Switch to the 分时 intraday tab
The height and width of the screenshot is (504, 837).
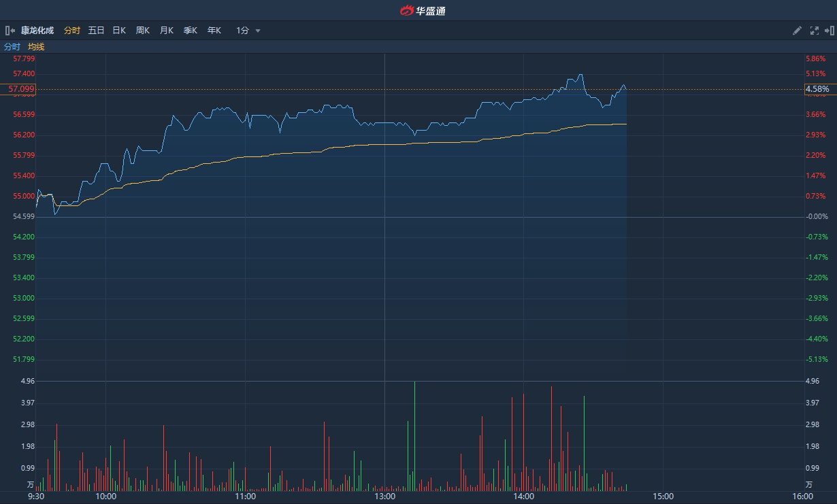(71, 31)
